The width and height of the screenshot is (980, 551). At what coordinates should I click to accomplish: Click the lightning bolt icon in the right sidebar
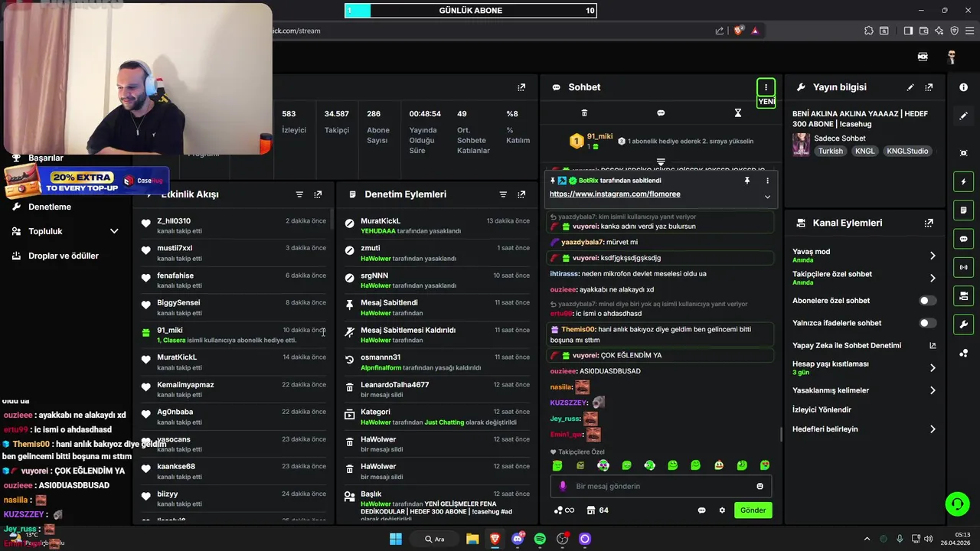pos(963,182)
